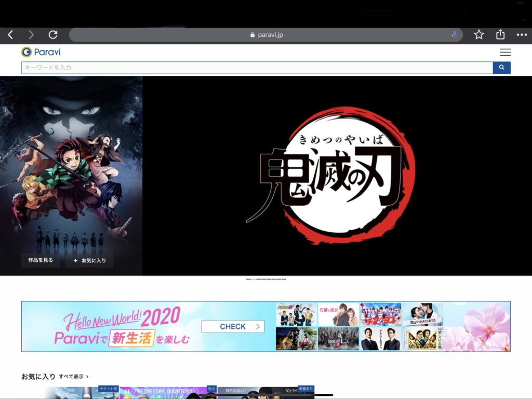Open the Hello New World 2020 banner text
Image resolution: width=532 pixels, height=399 pixels.
[x=122, y=326]
